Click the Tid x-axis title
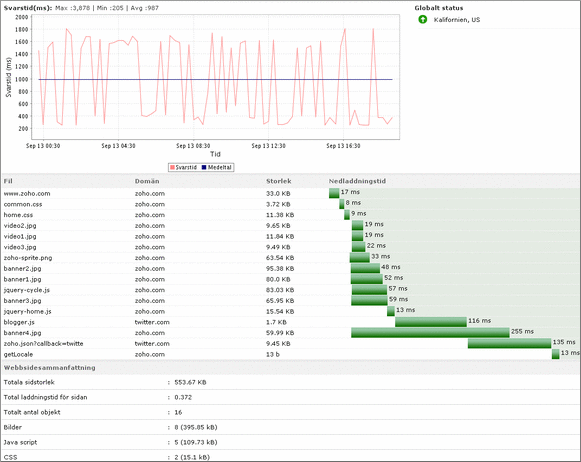The height and width of the screenshot is (462, 581). pos(215,154)
